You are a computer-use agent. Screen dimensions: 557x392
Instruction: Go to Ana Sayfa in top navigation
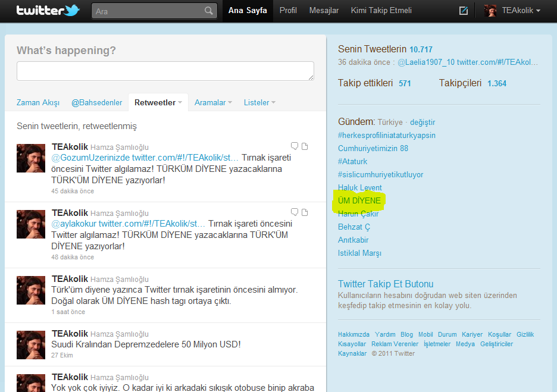click(248, 11)
